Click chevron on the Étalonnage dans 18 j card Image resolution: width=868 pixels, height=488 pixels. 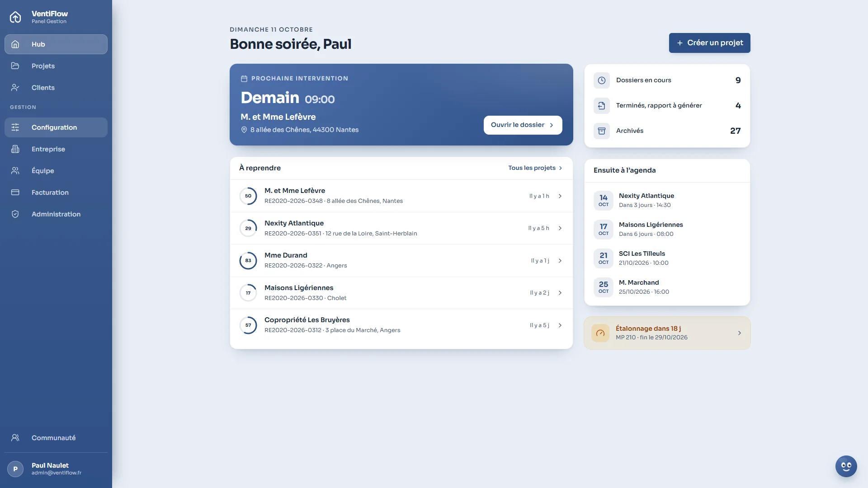(740, 333)
